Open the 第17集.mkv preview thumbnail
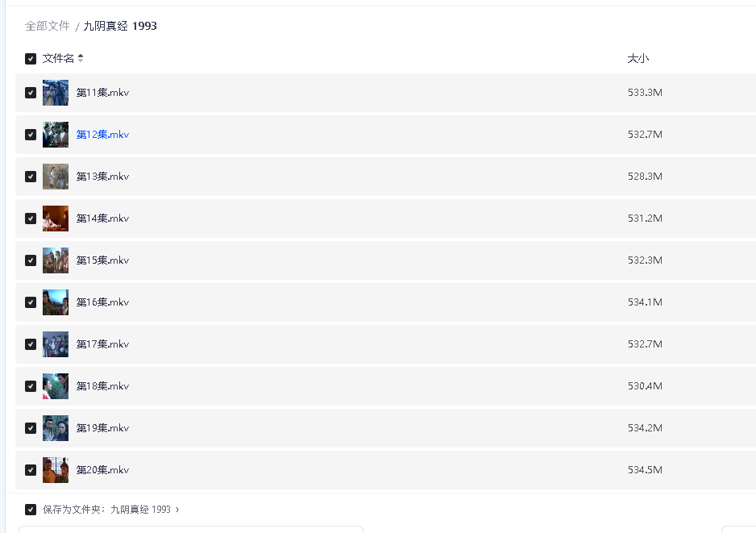Image resolution: width=756 pixels, height=533 pixels. click(x=56, y=344)
